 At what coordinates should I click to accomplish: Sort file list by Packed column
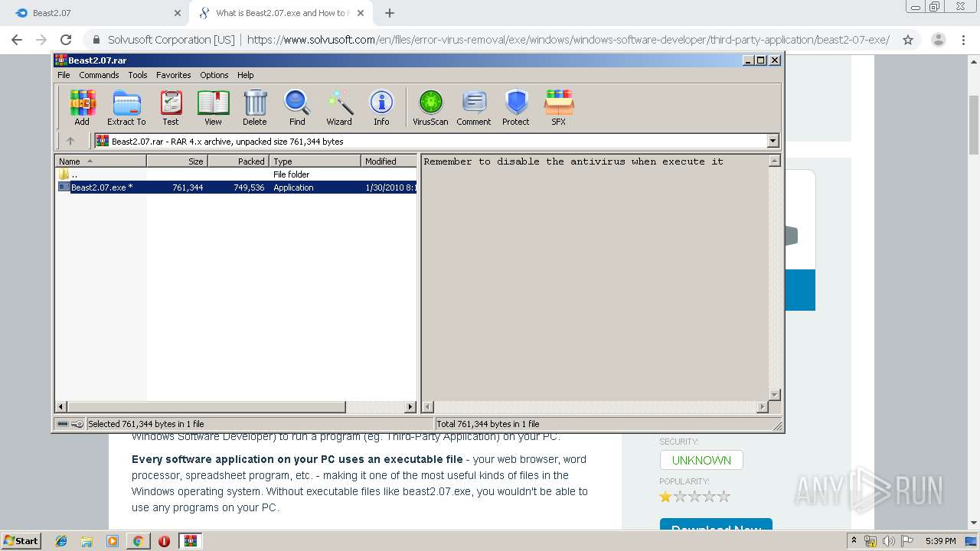238,161
